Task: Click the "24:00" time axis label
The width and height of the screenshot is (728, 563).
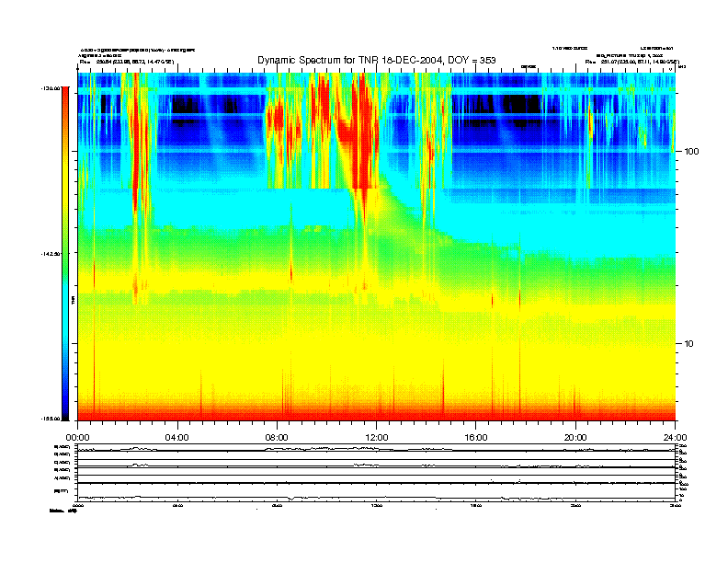Action: [x=675, y=438]
